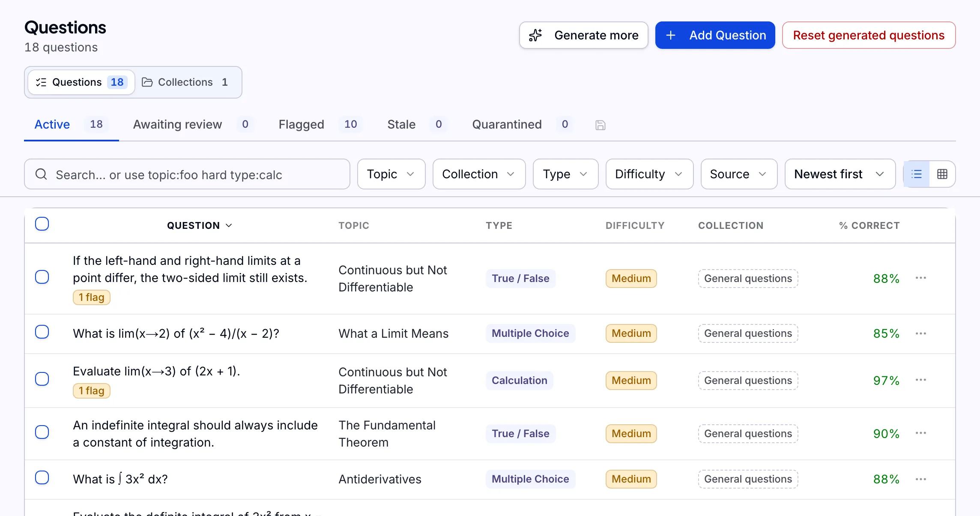The height and width of the screenshot is (516, 980).
Task: Click the 97% correct value
Action: point(886,381)
